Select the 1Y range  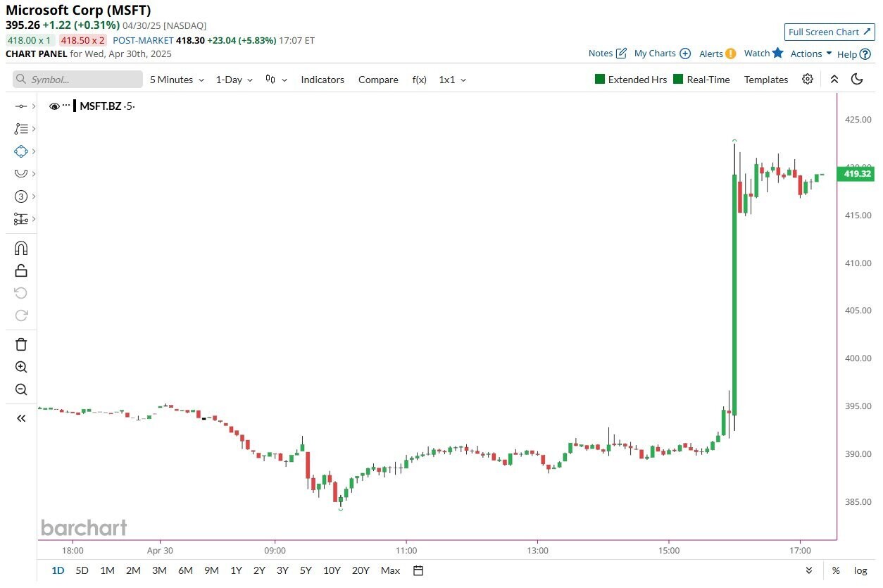pos(236,570)
